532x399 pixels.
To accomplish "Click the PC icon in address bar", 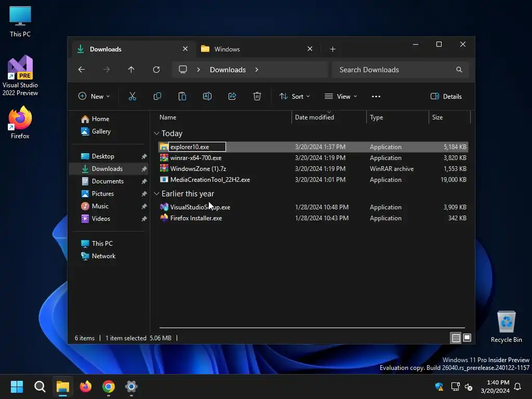I will click(x=183, y=70).
